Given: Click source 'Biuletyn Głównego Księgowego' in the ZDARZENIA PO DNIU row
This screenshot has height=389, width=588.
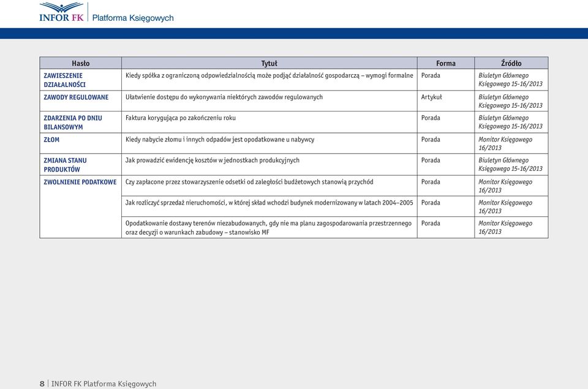Looking at the screenshot, I should click(x=510, y=122).
